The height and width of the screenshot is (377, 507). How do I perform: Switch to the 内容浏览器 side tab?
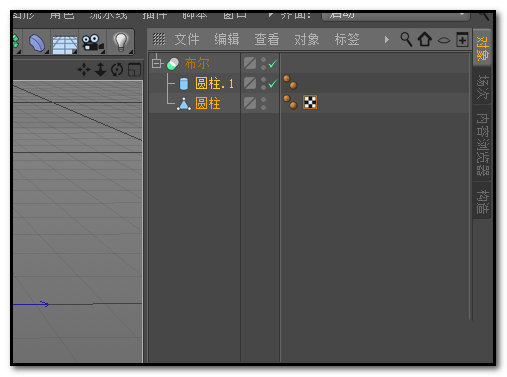pyautogui.click(x=482, y=144)
